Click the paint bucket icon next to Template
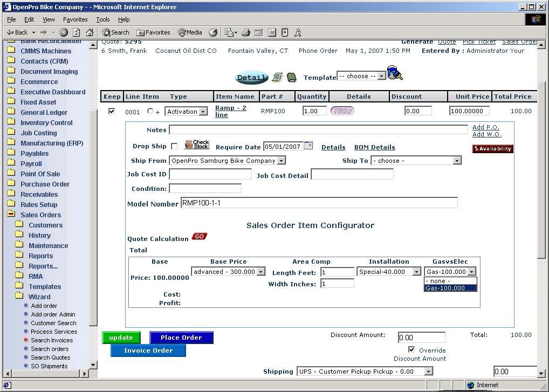Image resolution: width=549 pixels, height=392 pixels. click(395, 73)
